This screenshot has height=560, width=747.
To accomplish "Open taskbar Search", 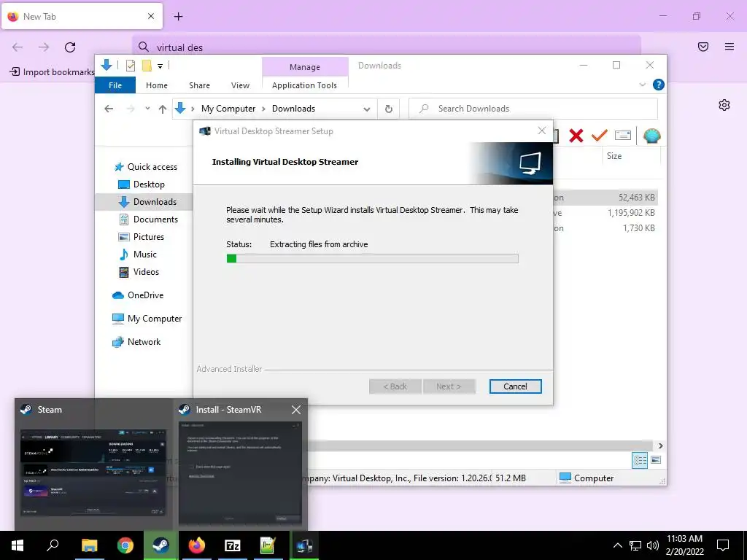I will point(53,545).
